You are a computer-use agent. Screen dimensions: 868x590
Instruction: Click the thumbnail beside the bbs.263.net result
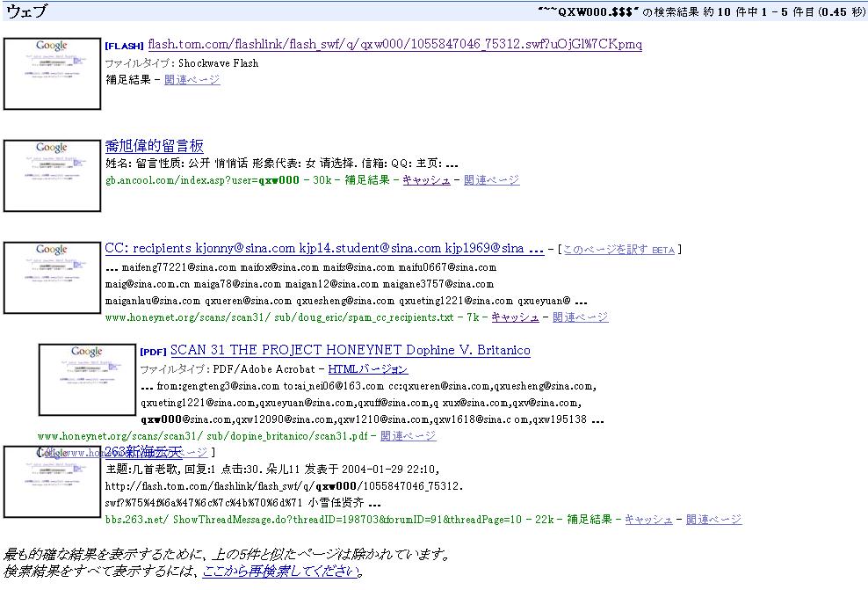tap(52, 482)
